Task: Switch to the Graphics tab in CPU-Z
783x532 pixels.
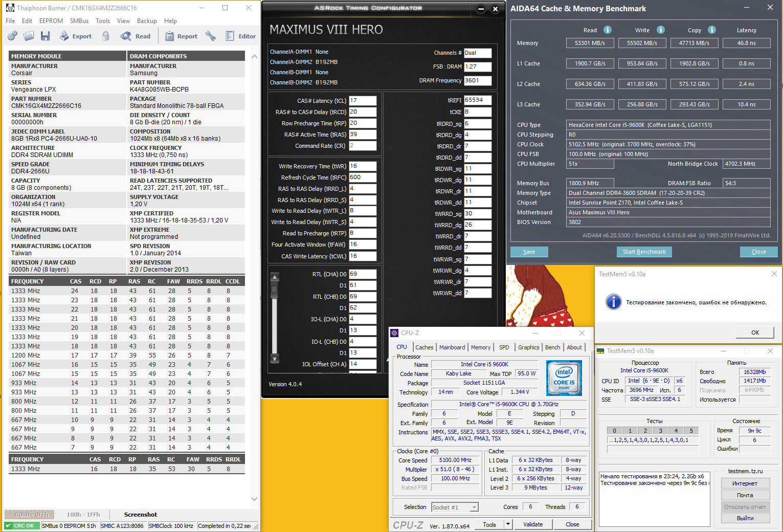Action: (x=529, y=347)
